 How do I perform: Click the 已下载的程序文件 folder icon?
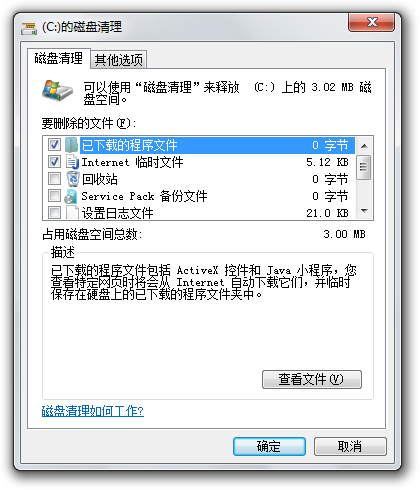point(71,145)
